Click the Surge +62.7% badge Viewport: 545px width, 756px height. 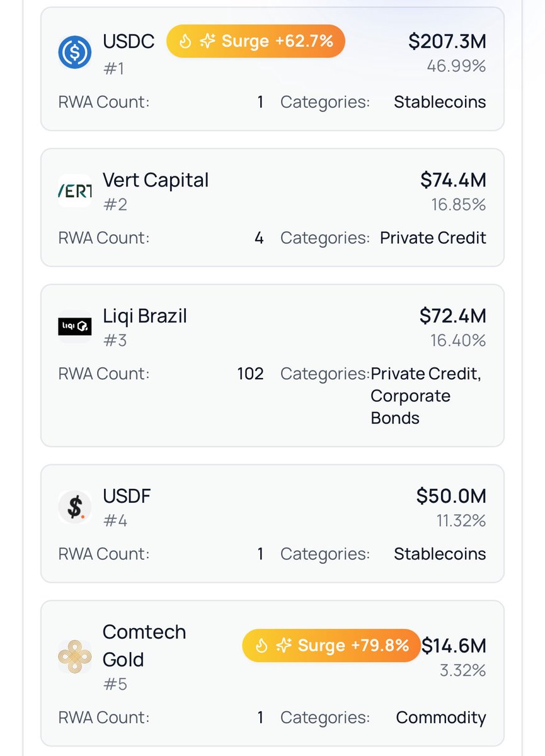point(256,42)
